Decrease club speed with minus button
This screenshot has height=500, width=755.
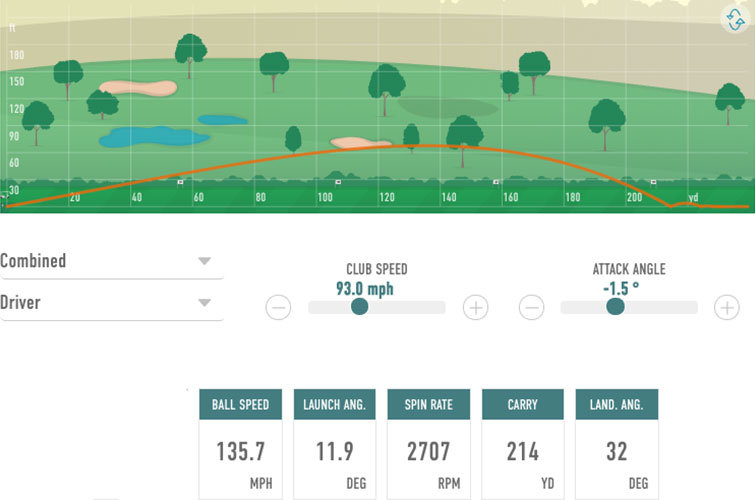tap(278, 308)
